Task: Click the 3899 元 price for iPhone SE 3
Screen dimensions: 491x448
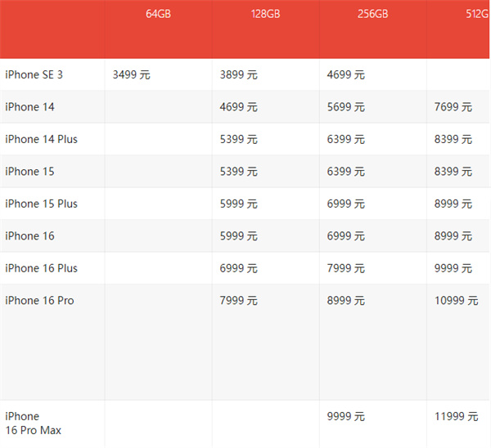Action: (239, 74)
